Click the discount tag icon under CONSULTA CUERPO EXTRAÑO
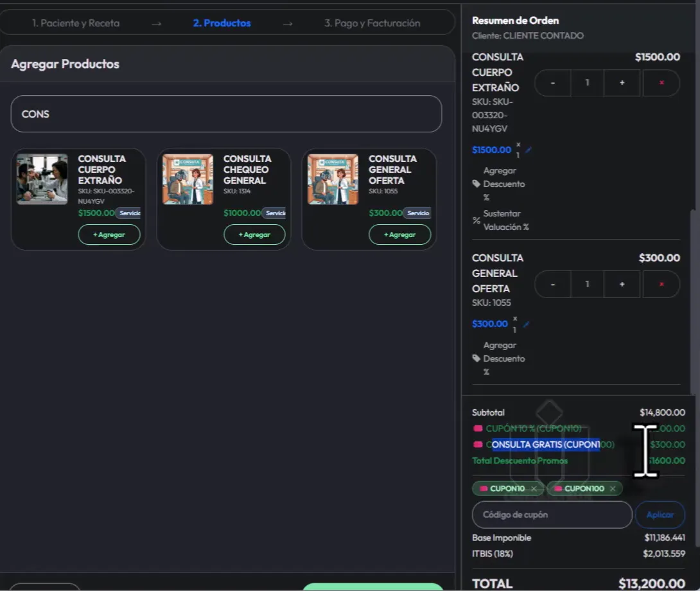This screenshot has width=700, height=591. pos(477,184)
